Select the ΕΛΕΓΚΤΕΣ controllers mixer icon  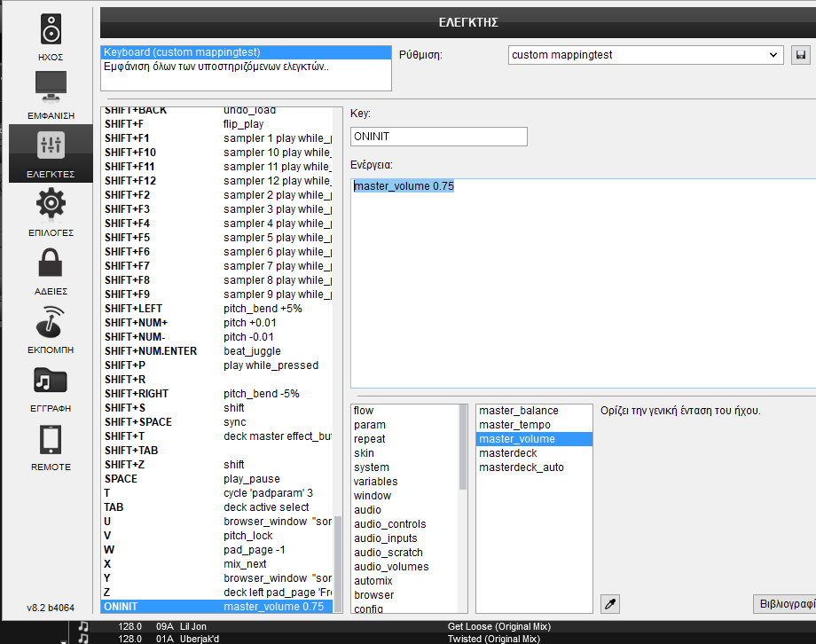pyautogui.click(x=51, y=145)
